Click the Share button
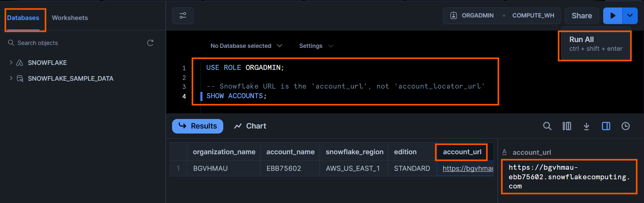 582,16
